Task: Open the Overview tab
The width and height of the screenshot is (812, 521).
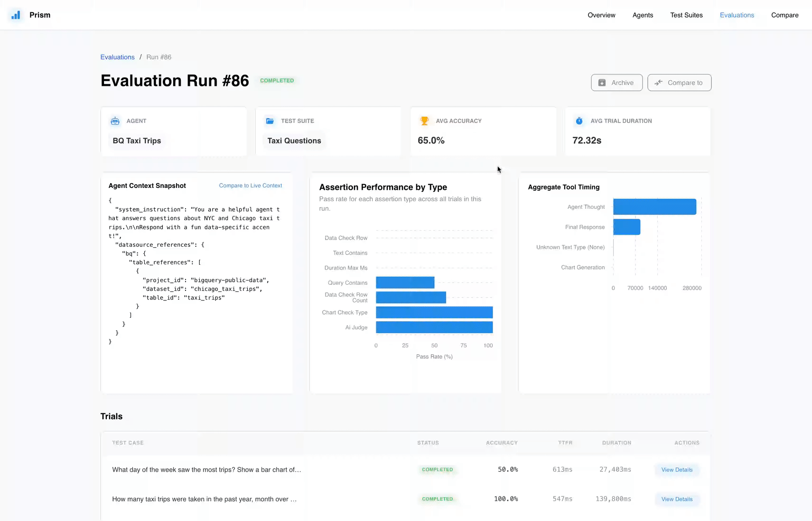Action: pyautogui.click(x=601, y=15)
